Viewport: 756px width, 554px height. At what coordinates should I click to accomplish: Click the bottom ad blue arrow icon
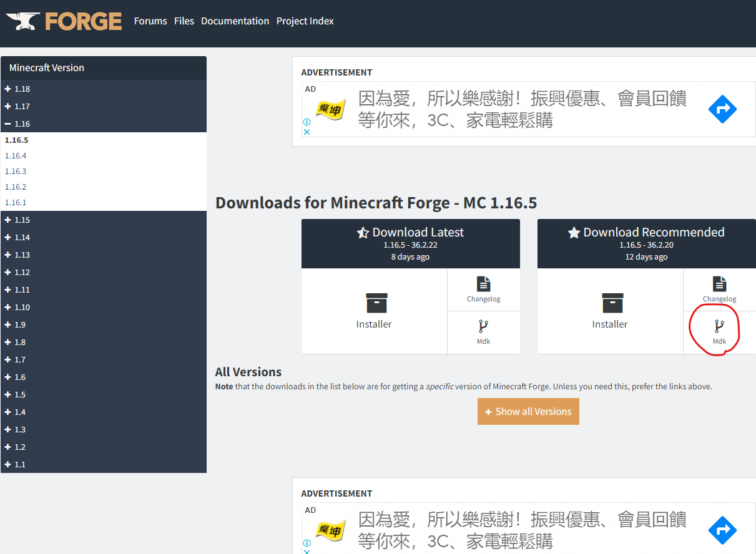(x=722, y=531)
